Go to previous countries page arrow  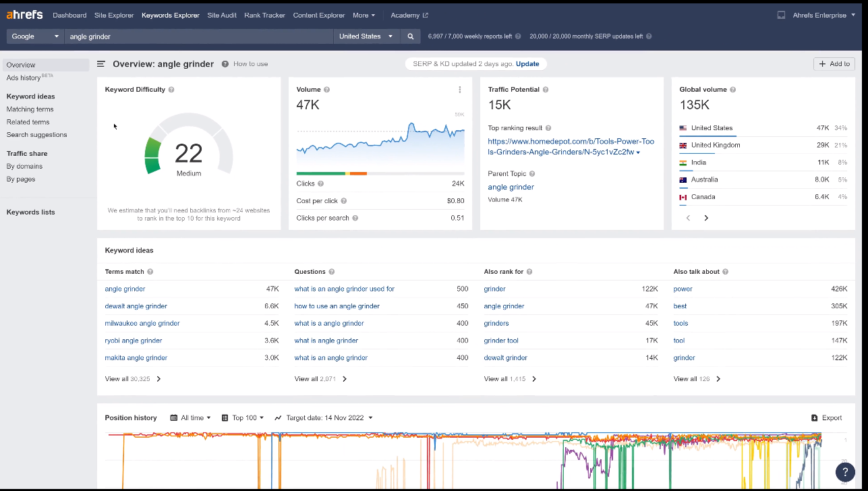pos(688,218)
